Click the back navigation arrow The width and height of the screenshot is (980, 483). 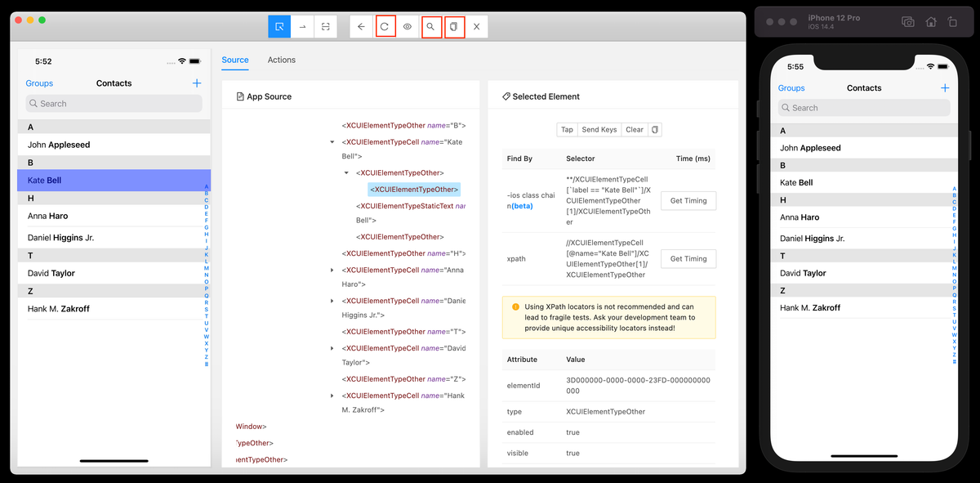361,26
